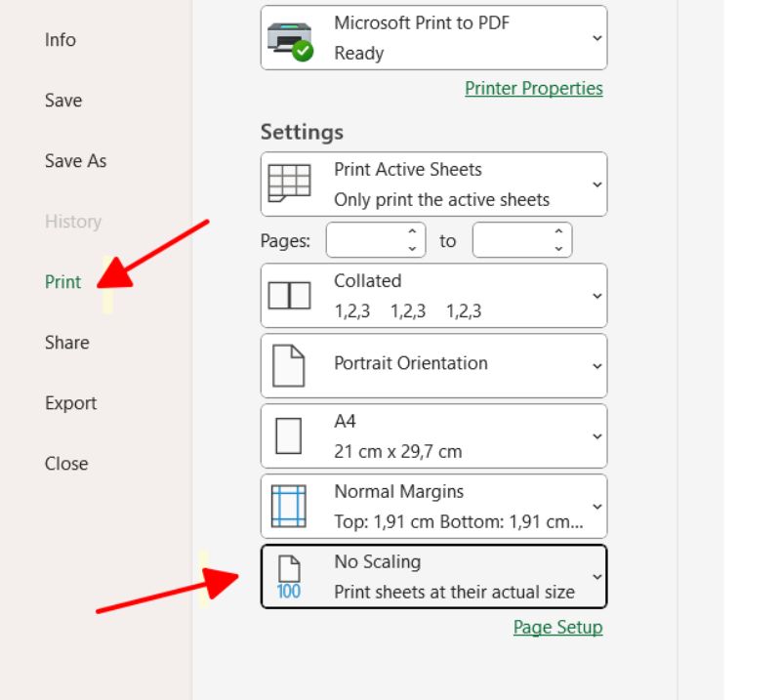781x700 pixels.
Task: Click the Print Active Sheets grid icon
Action: [x=289, y=184]
